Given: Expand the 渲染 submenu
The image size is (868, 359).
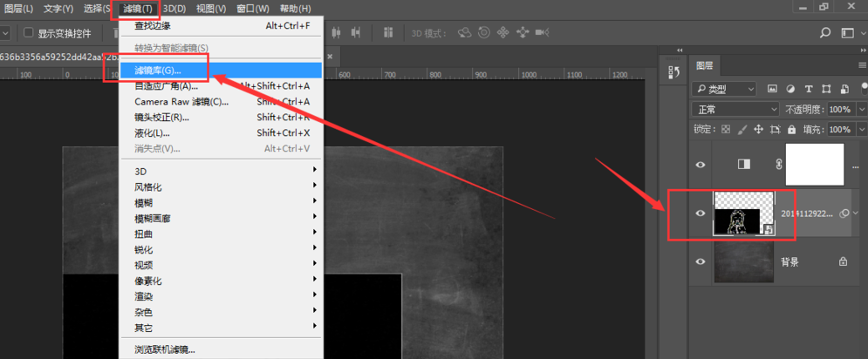Looking at the screenshot, I should click(222, 296).
